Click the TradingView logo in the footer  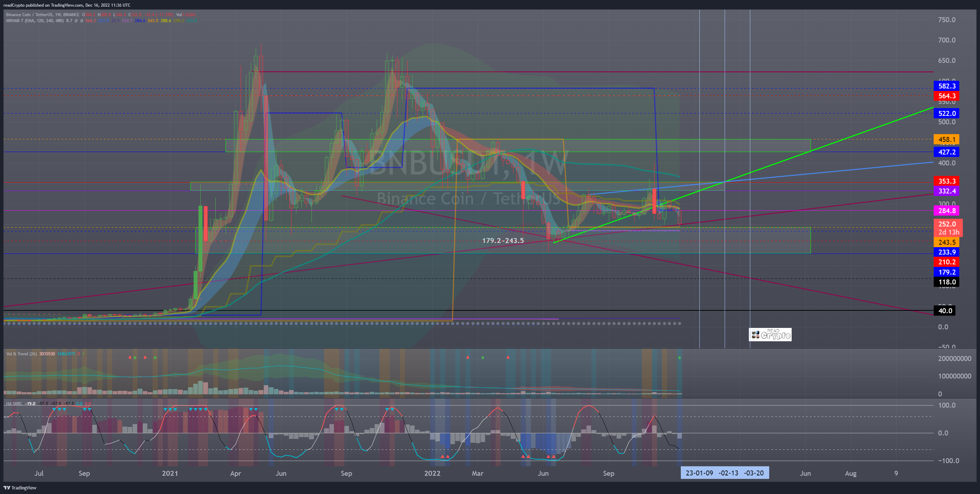pyautogui.click(x=20, y=488)
